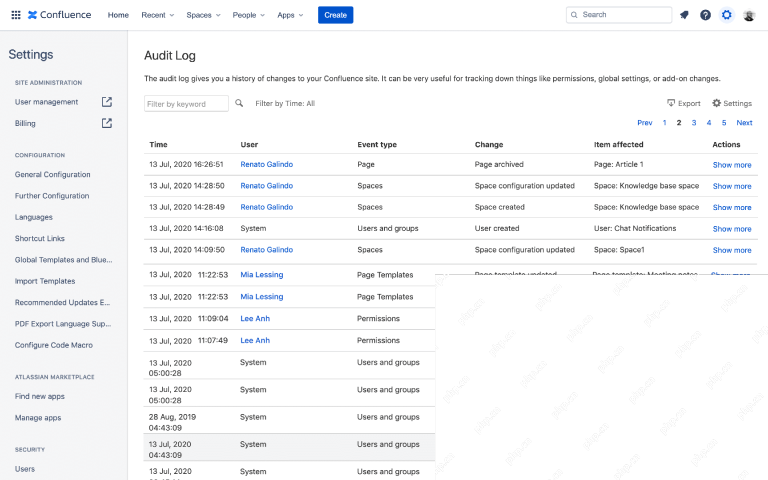Image resolution: width=768 pixels, height=480 pixels.
Task: Open Recommended Updates Email in sidebar
Action: [62, 302]
